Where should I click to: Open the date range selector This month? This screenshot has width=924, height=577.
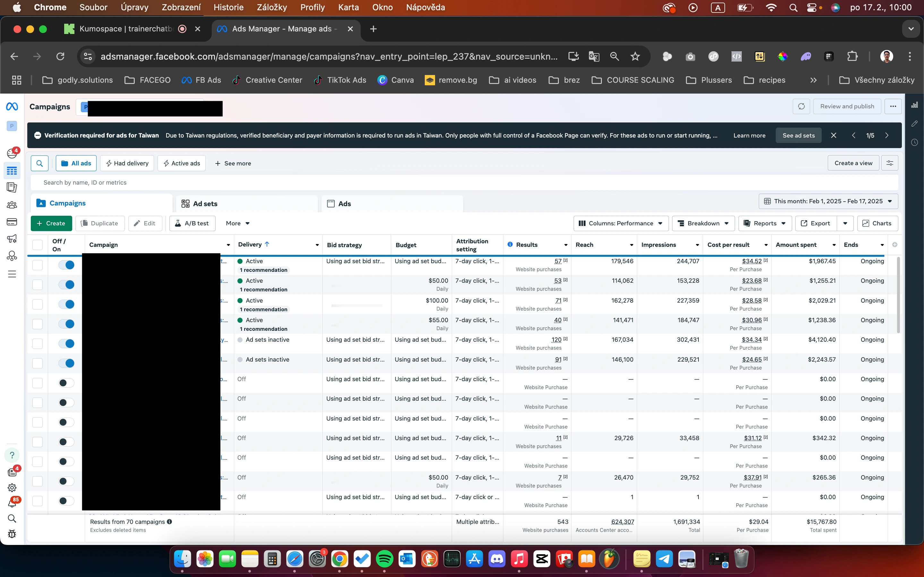[x=828, y=202]
